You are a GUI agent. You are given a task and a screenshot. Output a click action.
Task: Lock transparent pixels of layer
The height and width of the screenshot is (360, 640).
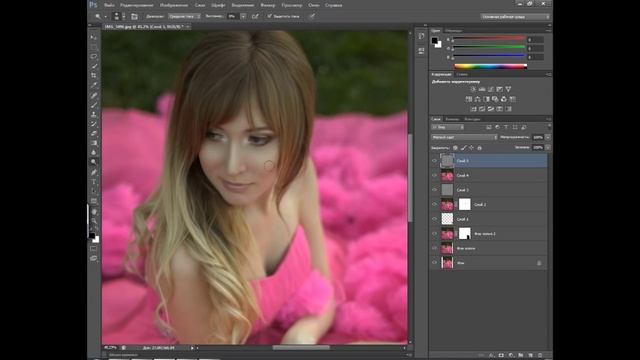coord(455,148)
